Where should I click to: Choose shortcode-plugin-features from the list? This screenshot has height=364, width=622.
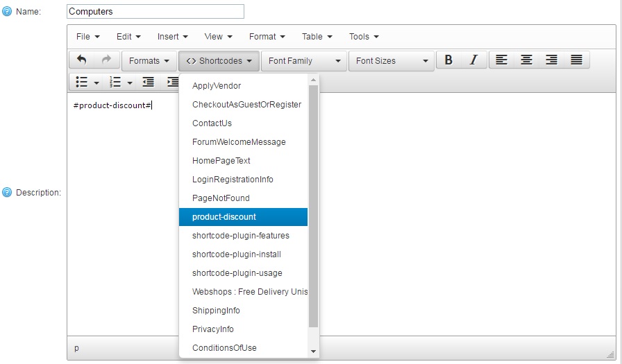point(240,236)
